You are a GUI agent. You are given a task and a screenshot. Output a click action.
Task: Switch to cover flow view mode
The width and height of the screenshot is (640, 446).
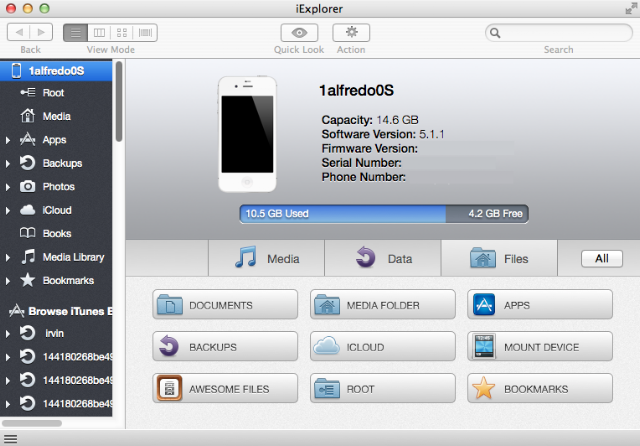coord(145,33)
